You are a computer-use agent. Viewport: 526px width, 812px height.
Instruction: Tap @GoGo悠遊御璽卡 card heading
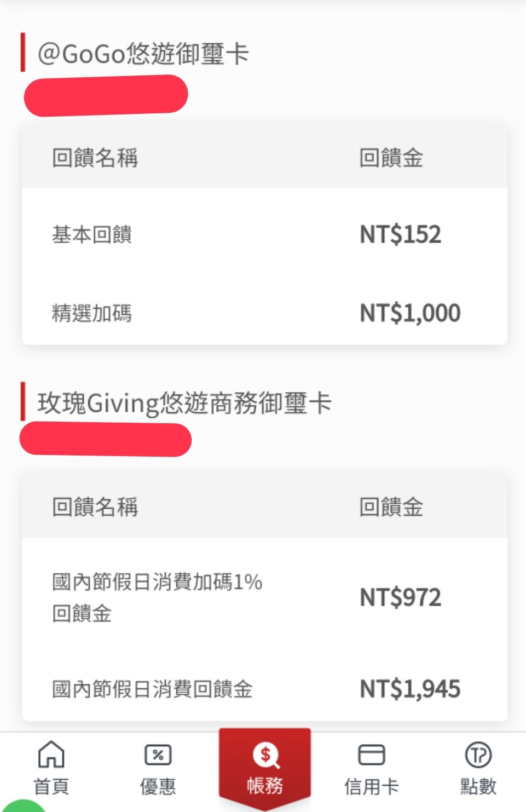(x=143, y=54)
